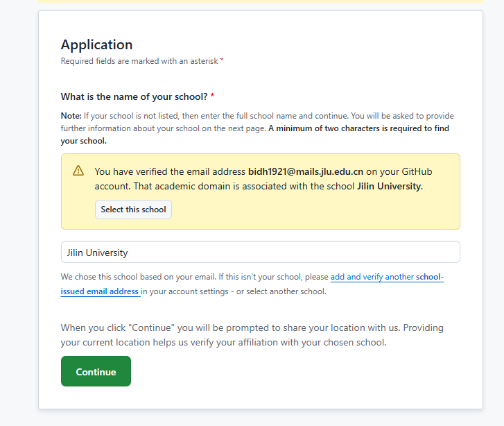The image size is (504, 426).
Task: Click the paragraph about sharing your location
Action: (x=252, y=334)
